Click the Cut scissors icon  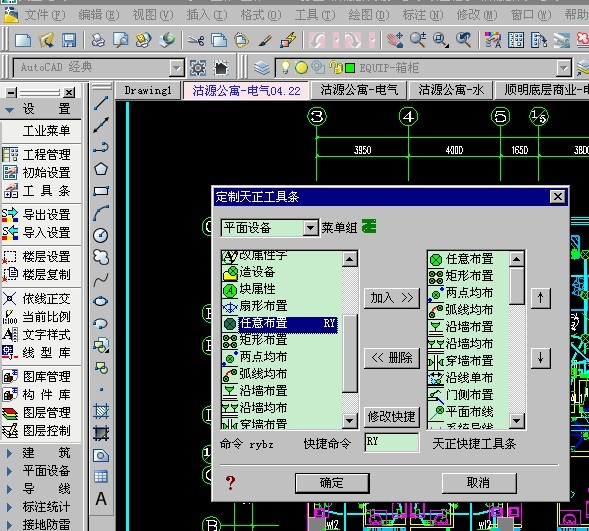[x=196, y=40]
